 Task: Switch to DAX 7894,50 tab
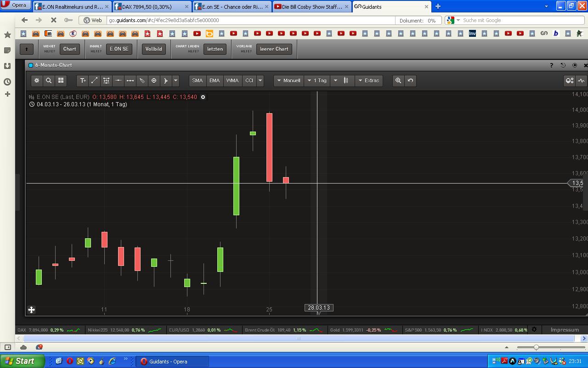pyautogui.click(x=152, y=7)
